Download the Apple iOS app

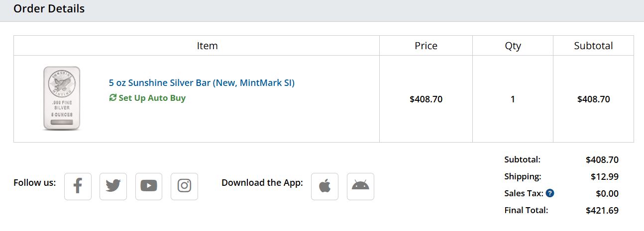pos(324,186)
